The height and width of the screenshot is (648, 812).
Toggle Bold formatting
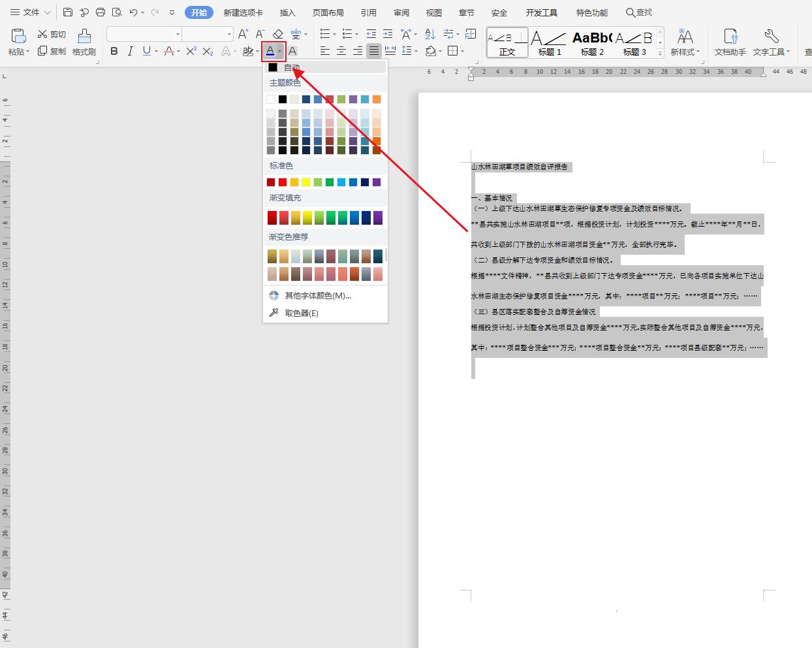click(x=114, y=51)
